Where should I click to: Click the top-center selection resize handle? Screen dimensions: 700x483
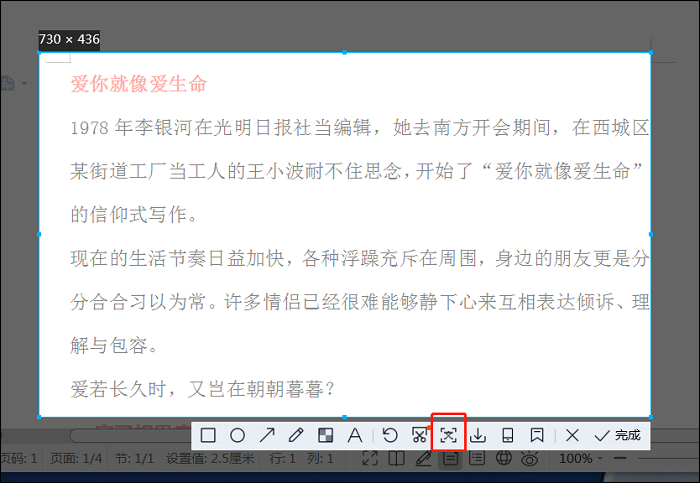click(345, 53)
